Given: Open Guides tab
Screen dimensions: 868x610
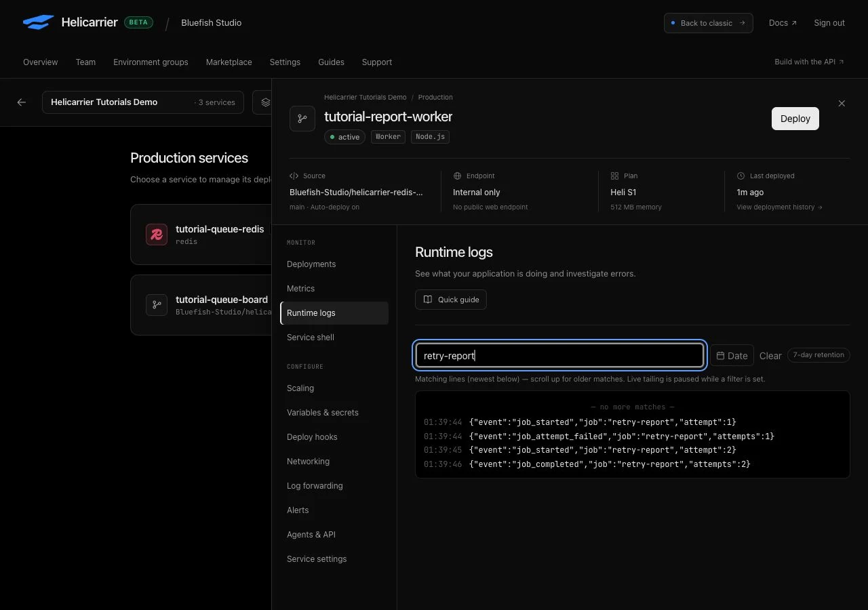Looking at the screenshot, I should click(x=331, y=62).
